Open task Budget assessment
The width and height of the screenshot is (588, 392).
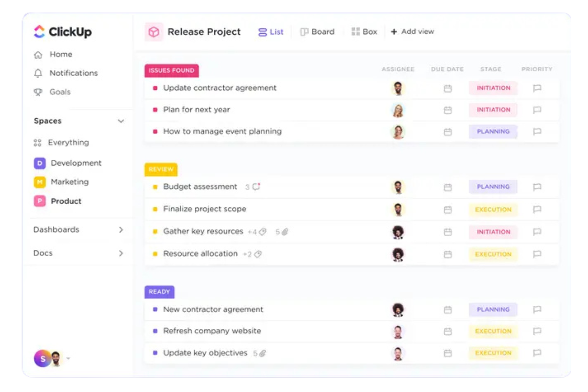(x=200, y=187)
